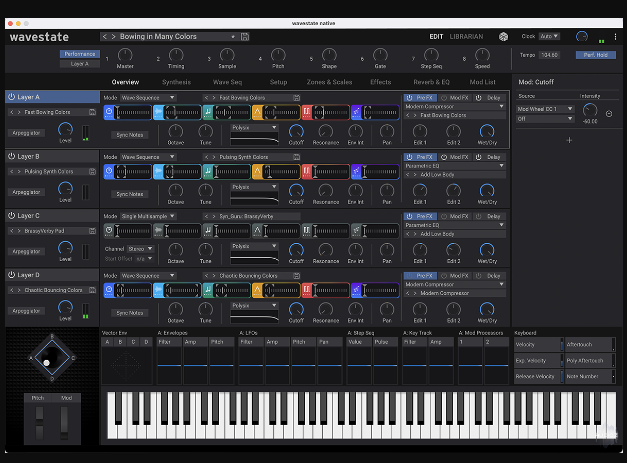
Task: Open Layer C Mode Single Multisample dropdown
Action: tap(148, 216)
